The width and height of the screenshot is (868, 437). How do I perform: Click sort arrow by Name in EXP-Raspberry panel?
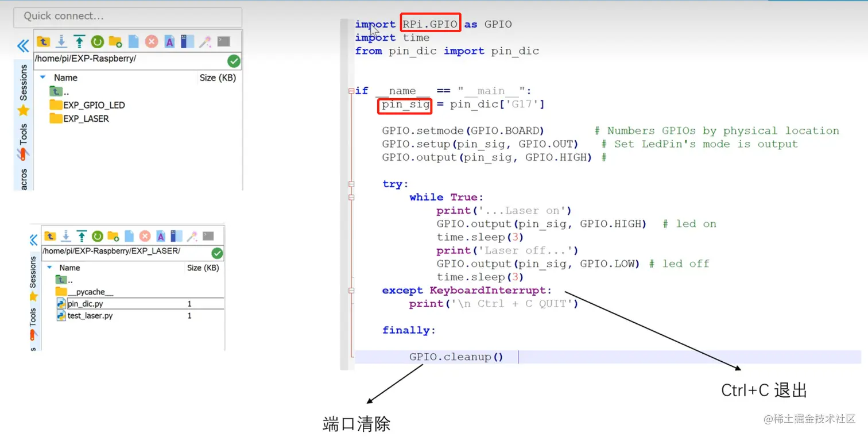[x=42, y=77]
